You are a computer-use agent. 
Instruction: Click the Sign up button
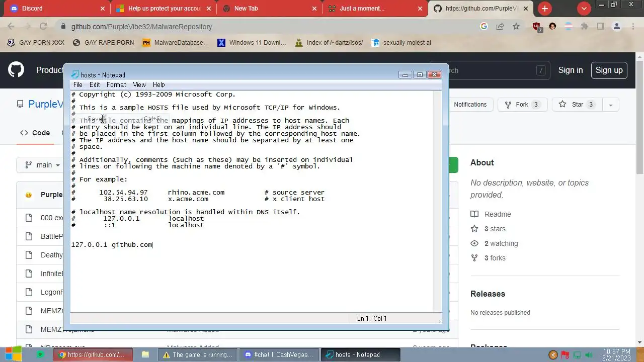(609, 70)
